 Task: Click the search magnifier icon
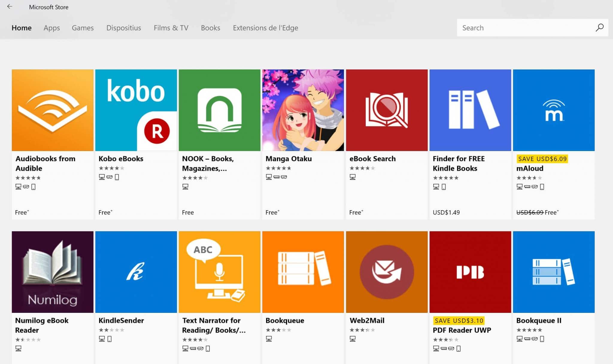[x=600, y=28]
